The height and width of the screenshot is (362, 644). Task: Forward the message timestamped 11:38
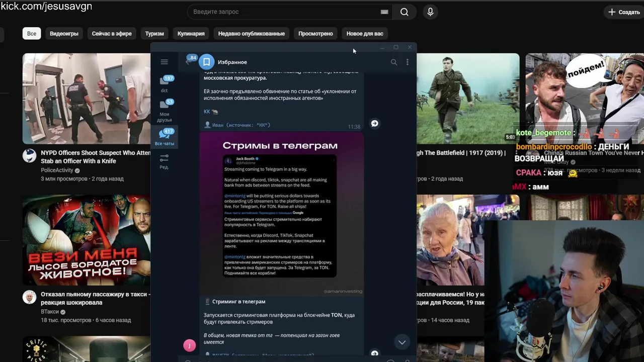point(374,123)
